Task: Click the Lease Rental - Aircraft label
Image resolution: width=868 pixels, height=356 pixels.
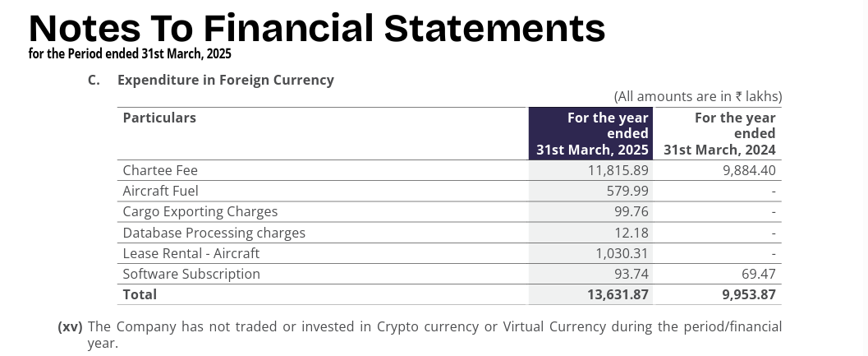Action: 191,253
